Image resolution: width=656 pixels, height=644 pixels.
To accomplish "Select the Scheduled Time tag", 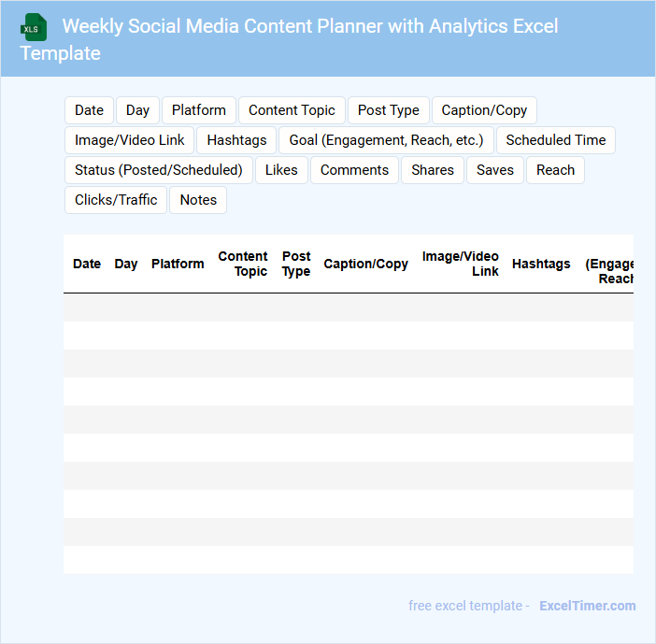I will tap(555, 140).
